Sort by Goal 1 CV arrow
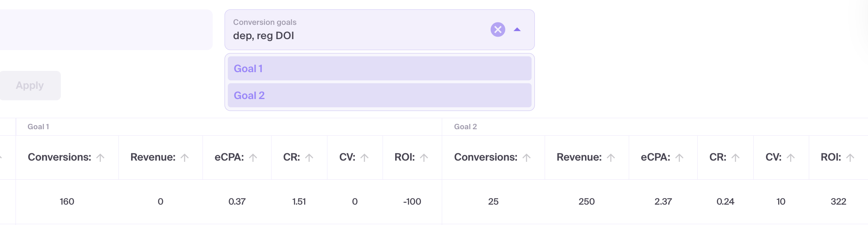This screenshot has width=868, height=225. [x=365, y=158]
